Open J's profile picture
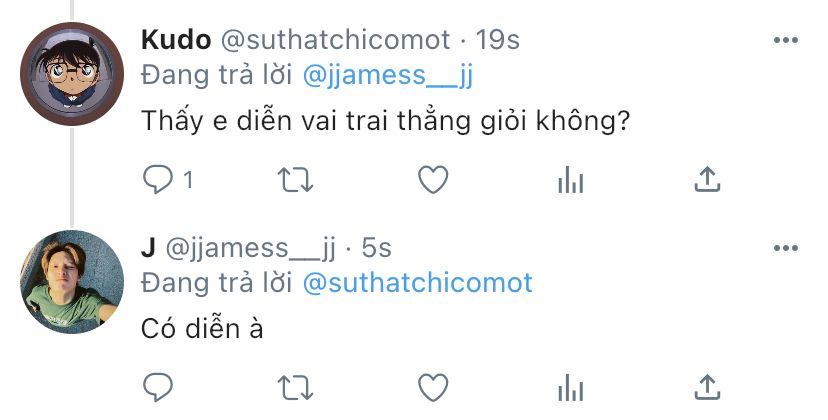 tap(72, 282)
